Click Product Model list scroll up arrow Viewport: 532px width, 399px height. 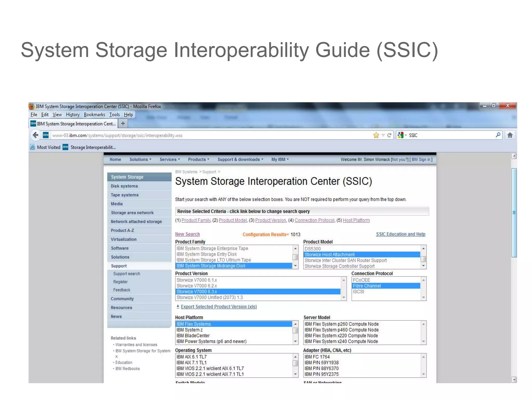[423, 249]
